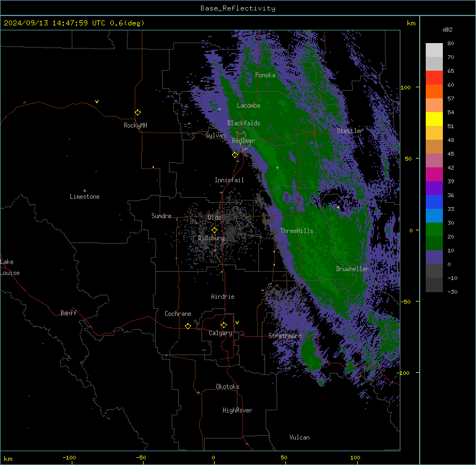Click the yellow V marker northwest of RockyMH

(97, 102)
